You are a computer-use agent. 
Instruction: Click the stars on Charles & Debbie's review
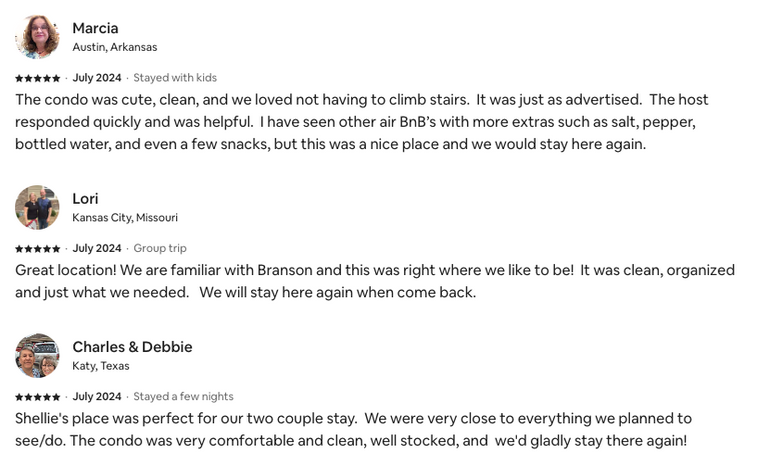coord(37,397)
